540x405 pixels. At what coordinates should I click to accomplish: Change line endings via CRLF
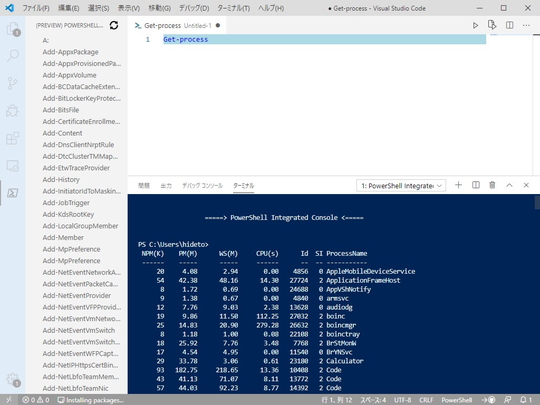[x=426, y=400]
